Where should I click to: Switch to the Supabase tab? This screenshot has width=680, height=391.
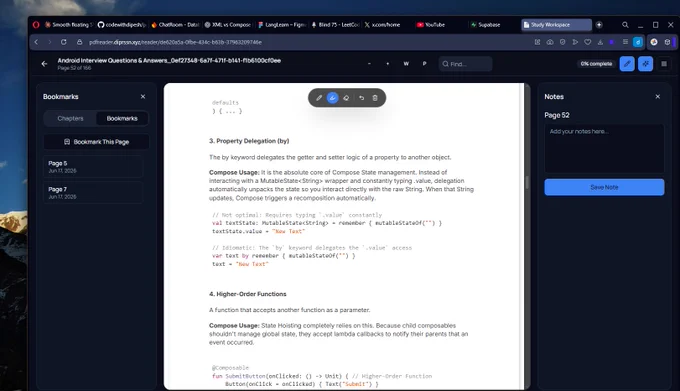coord(490,25)
